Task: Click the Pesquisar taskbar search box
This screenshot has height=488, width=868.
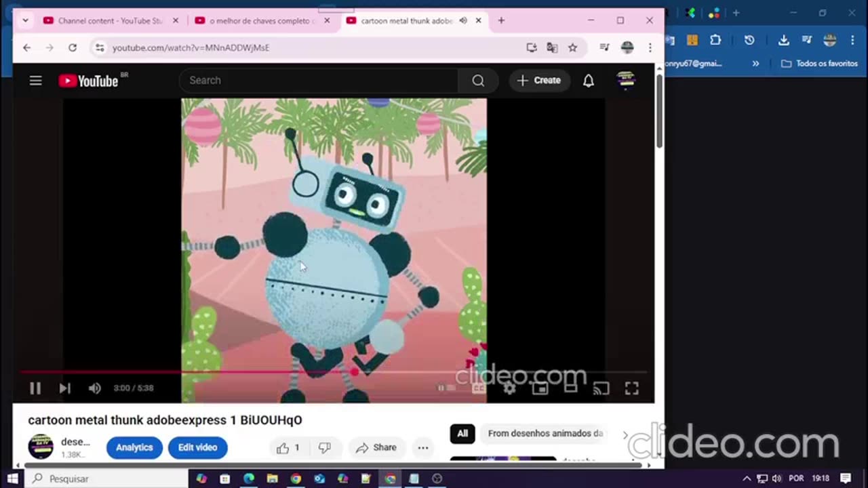Action: click(x=106, y=479)
